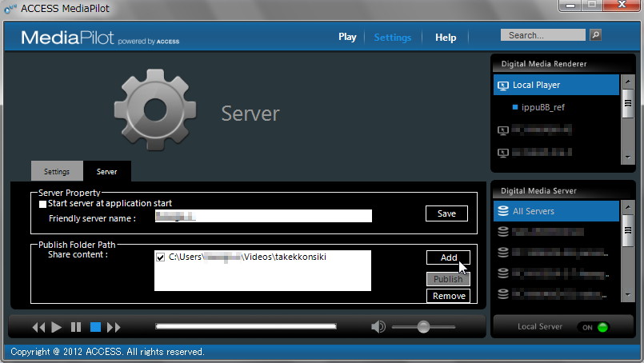Click the volume slider knob
The height and width of the screenshot is (363, 644).
coord(423,327)
